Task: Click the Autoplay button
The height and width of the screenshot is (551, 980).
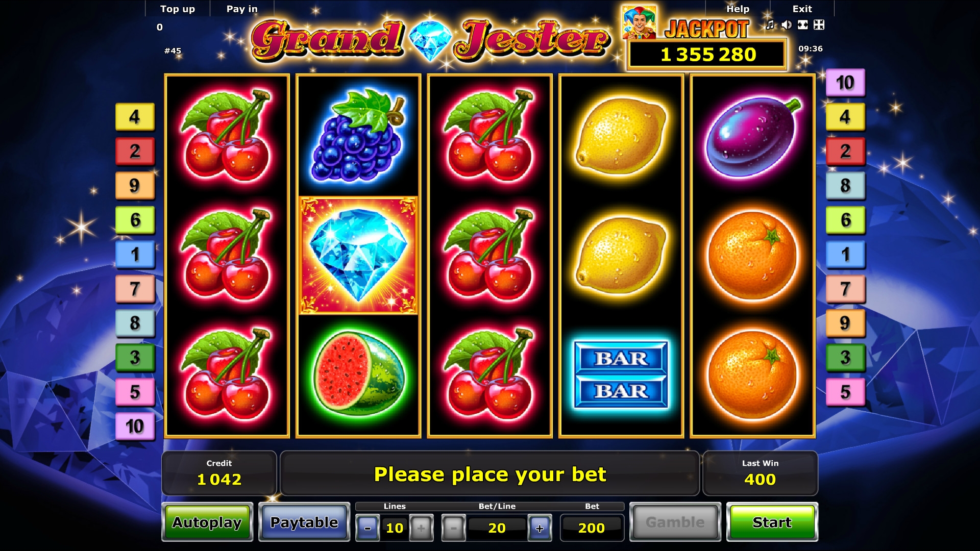Action: click(207, 522)
